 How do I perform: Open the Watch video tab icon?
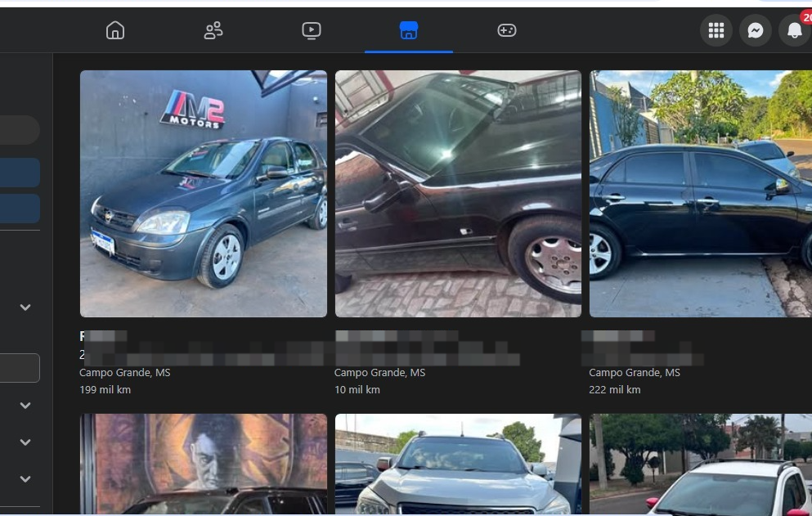pos(312,30)
